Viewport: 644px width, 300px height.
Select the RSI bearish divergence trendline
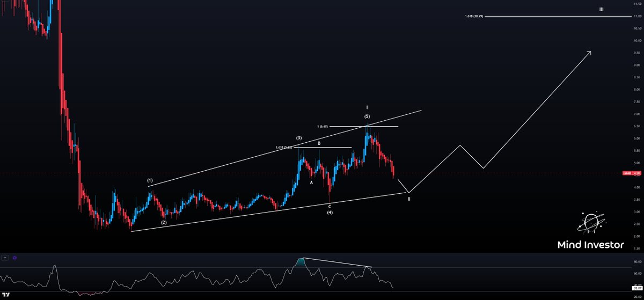click(337, 262)
